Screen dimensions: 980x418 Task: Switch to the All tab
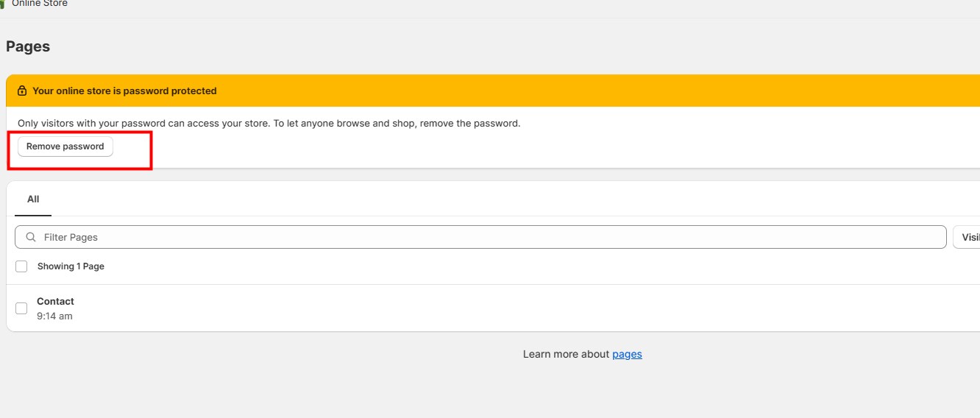[x=33, y=199]
